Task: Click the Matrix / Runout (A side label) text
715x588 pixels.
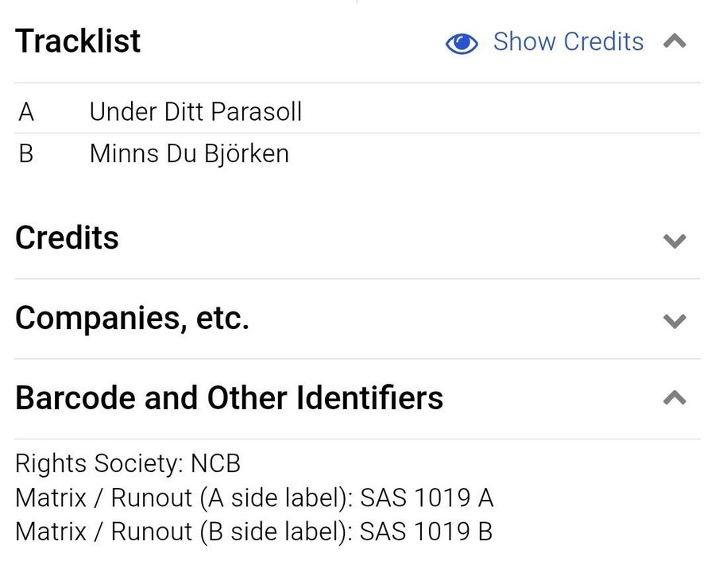Action: pyautogui.click(x=183, y=498)
